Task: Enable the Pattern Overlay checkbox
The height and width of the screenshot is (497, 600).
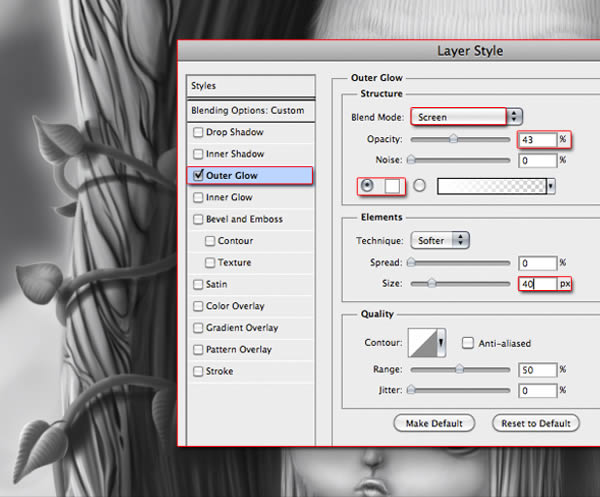Action: (x=198, y=350)
